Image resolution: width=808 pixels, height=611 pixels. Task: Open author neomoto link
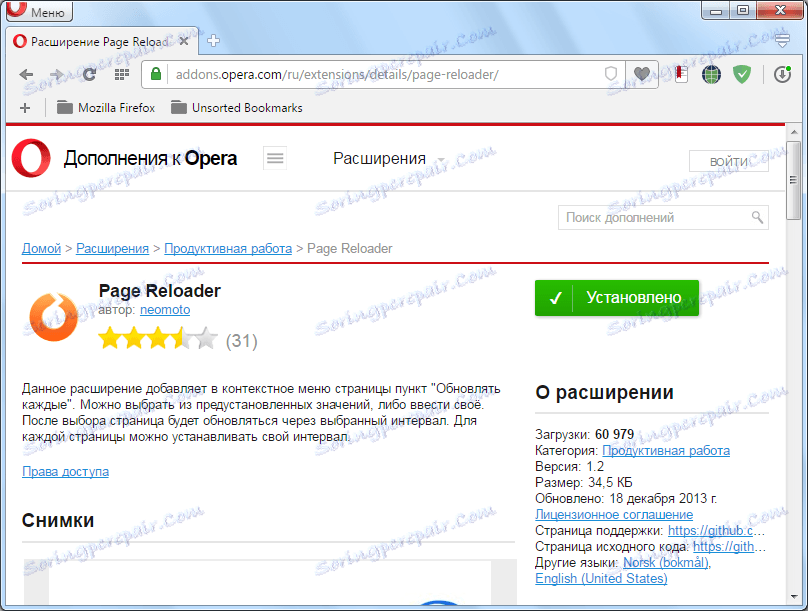[165, 310]
